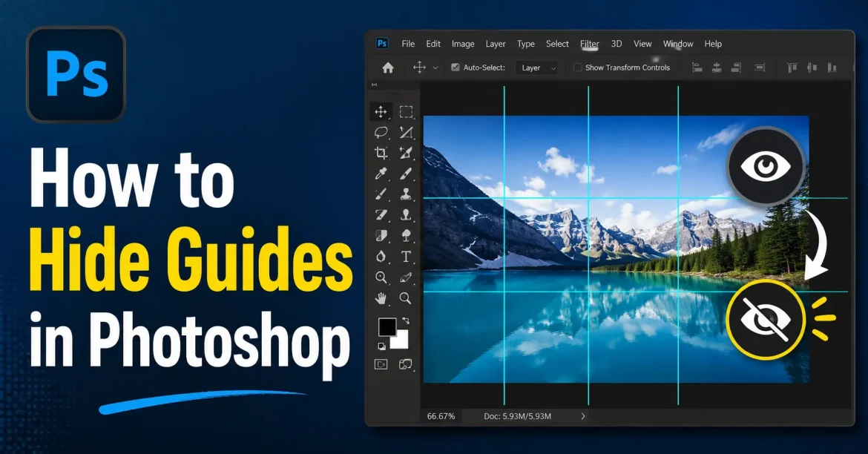Open the View menu
868x454 pixels.
(642, 44)
